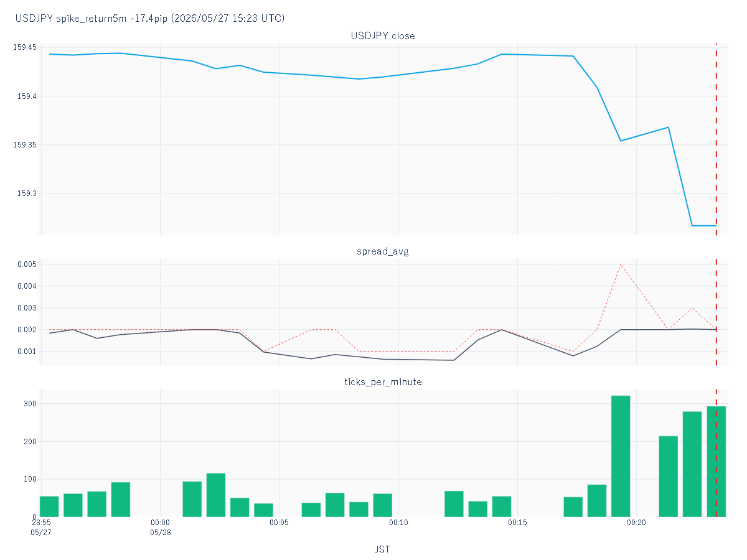The height and width of the screenshot is (560, 747).
Task: Click the first green bar at 23:55
Action: [49, 506]
